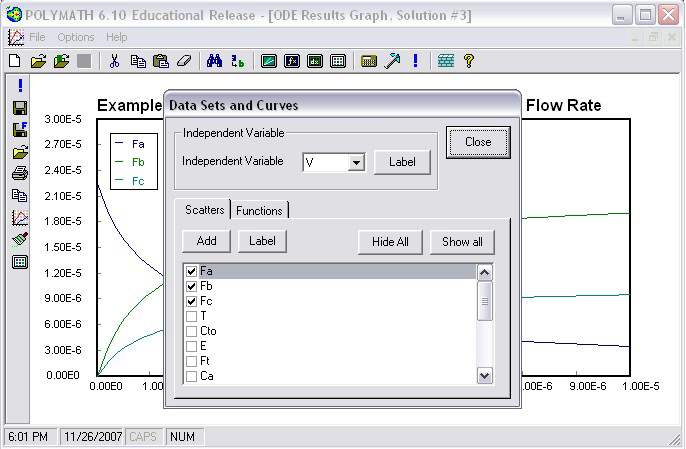Click the eraser icon in top toolbar
The width and height of the screenshot is (686, 449).
pyautogui.click(x=183, y=61)
